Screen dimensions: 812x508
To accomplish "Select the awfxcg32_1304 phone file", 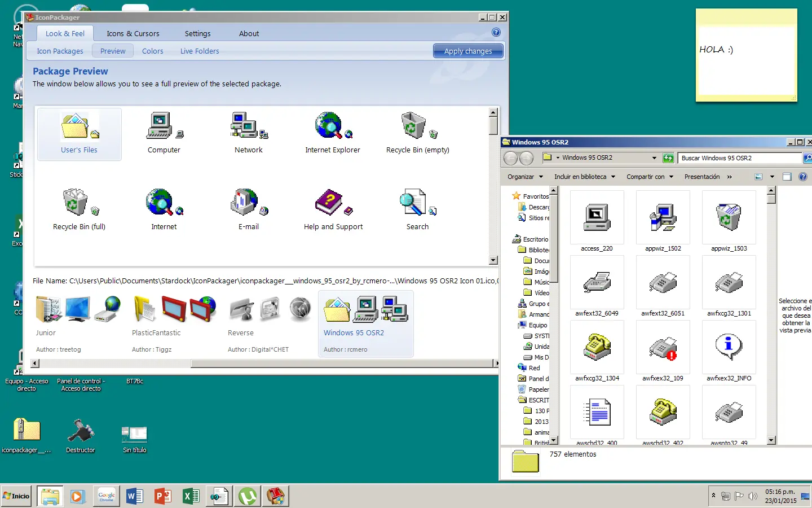I will pyautogui.click(x=597, y=351).
